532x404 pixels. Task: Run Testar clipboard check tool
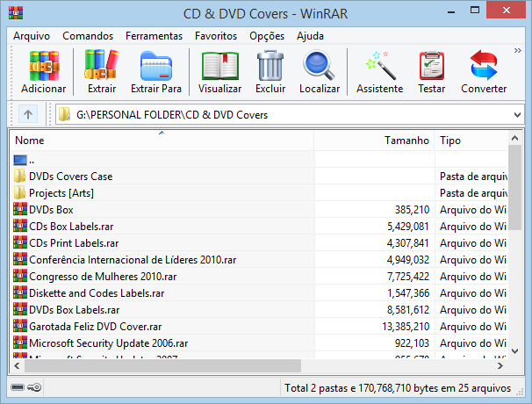click(x=432, y=65)
